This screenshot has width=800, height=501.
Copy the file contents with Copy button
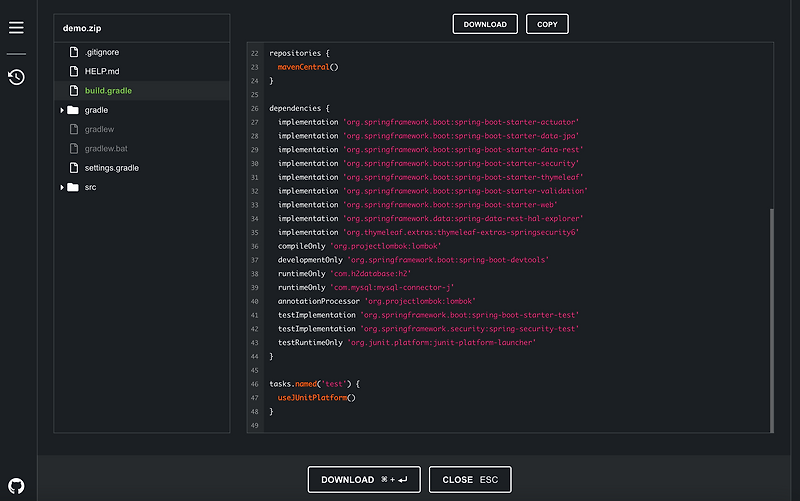pyautogui.click(x=547, y=25)
